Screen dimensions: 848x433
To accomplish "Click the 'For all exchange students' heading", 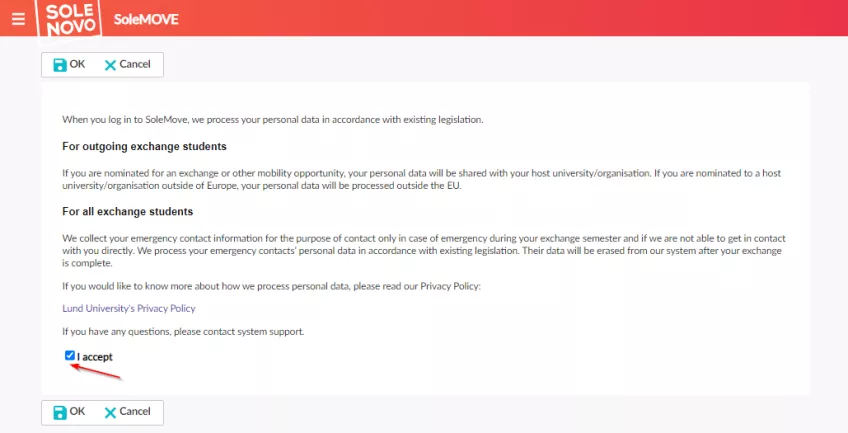I will click(x=127, y=212).
